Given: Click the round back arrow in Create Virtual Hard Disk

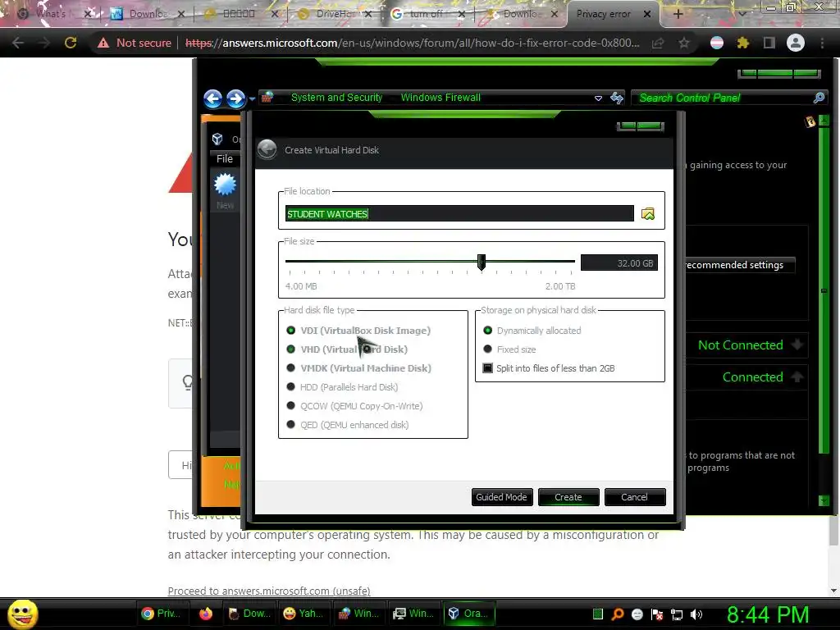Looking at the screenshot, I should point(267,149).
